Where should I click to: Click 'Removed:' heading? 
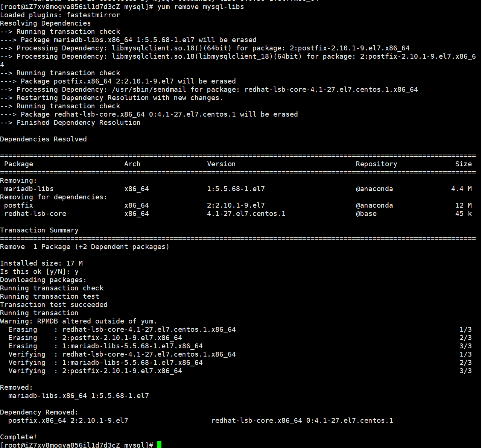(x=17, y=387)
